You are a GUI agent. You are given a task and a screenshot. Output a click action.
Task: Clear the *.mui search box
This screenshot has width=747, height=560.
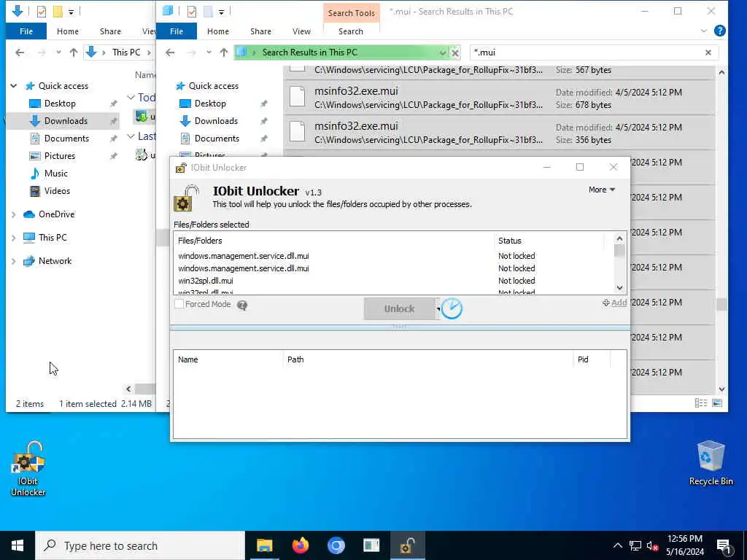point(708,52)
